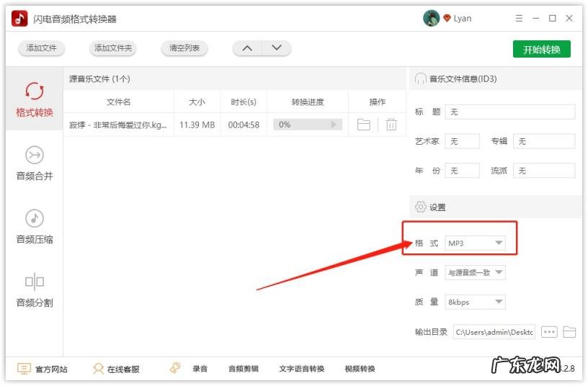This screenshot has height=386, width=588.
Task: Edit the 艺术家 artist field
Action: click(x=462, y=141)
